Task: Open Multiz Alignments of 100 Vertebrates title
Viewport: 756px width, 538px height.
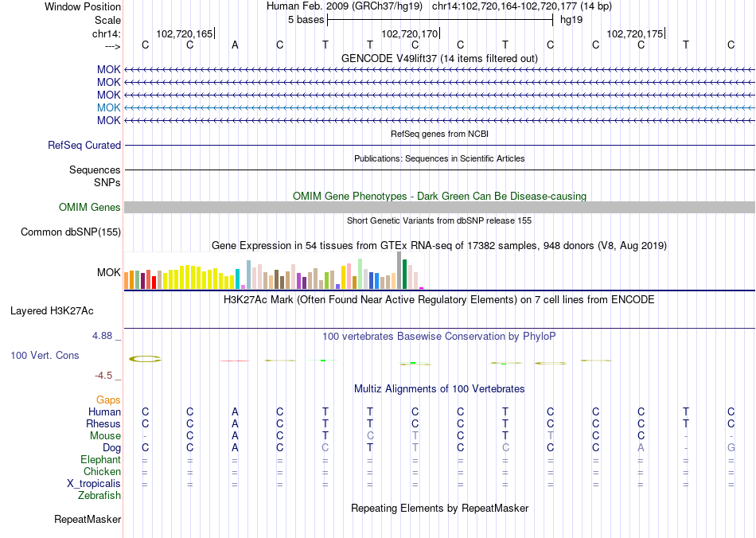Action: point(439,388)
